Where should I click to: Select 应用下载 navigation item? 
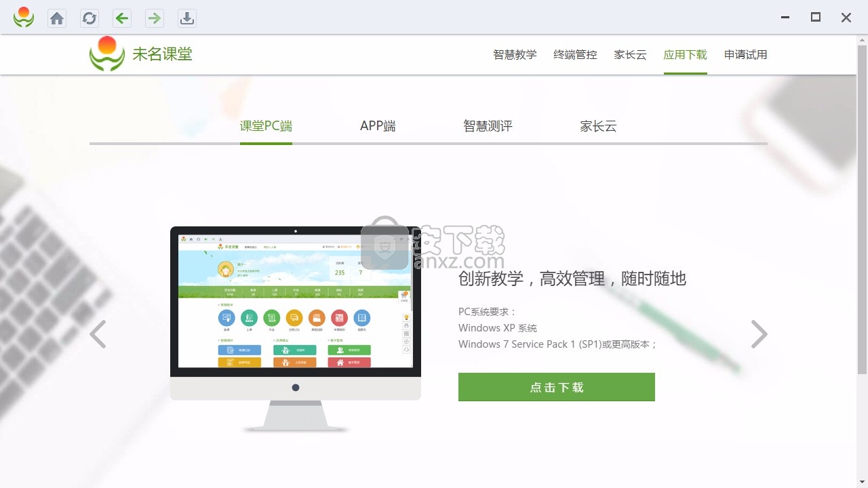(685, 55)
